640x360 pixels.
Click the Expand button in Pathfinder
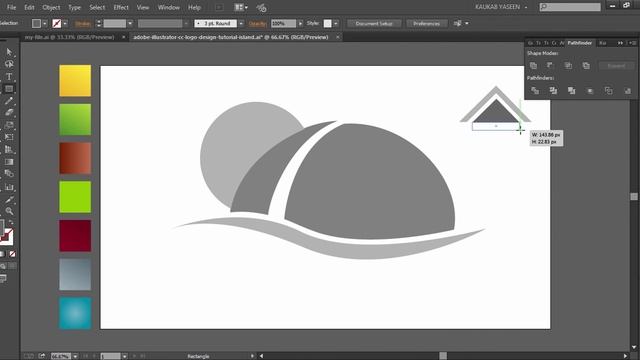616,66
